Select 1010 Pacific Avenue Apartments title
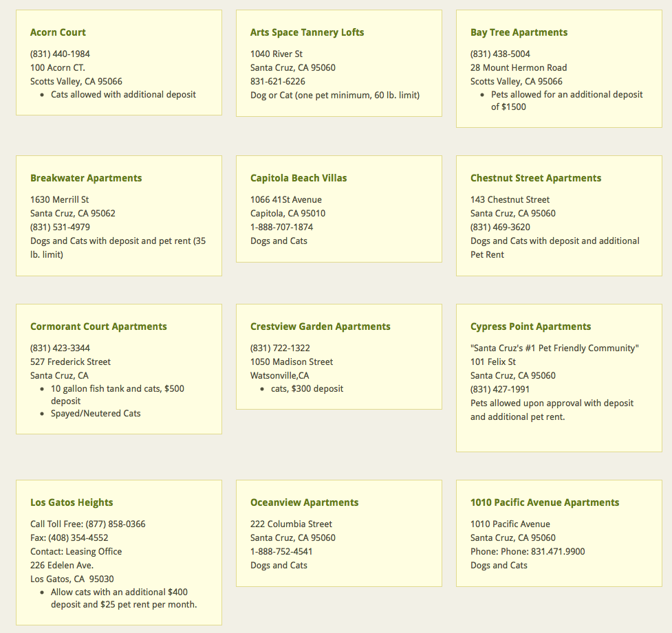This screenshot has width=672, height=633. pyautogui.click(x=545, y=503)
